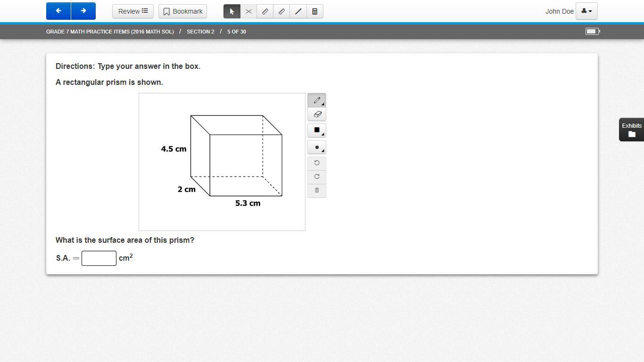The width and height of the screenshot is (644, 362).
Task: Click the 'Directions: Type your answer' text
Action: point(128,66)
